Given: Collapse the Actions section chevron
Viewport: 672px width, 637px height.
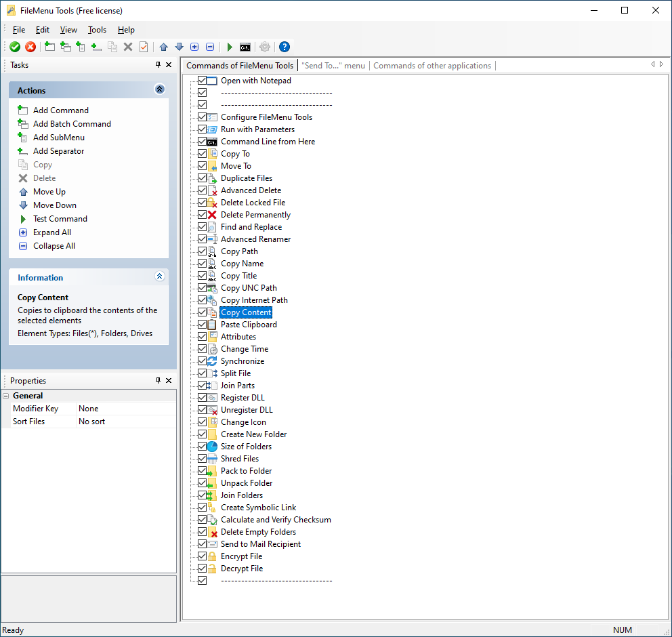Looking at the screenshot, I should pos(159,89).
